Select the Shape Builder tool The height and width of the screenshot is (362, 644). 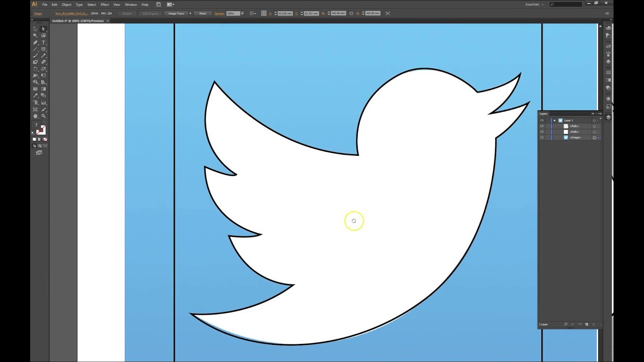35,82
